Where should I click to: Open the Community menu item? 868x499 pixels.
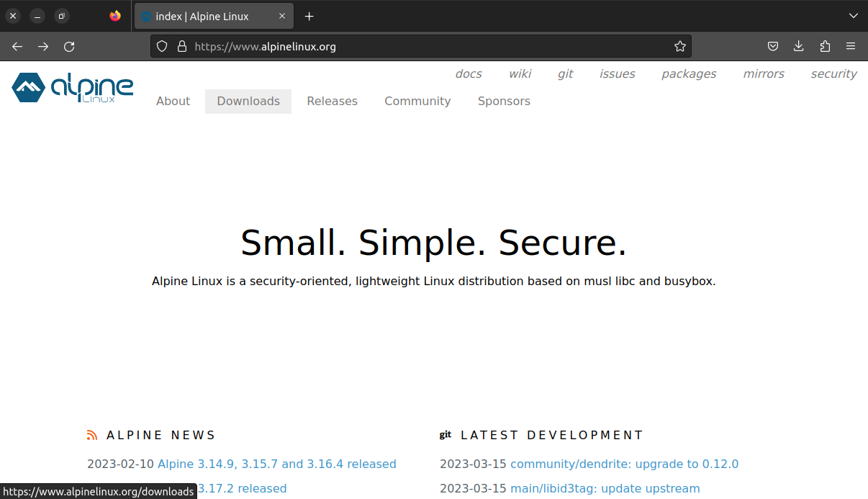point(417,102)
